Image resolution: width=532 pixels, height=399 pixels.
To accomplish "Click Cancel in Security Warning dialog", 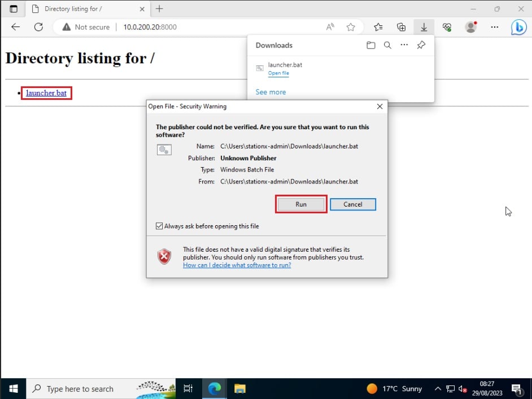I will tap(353, 204).
